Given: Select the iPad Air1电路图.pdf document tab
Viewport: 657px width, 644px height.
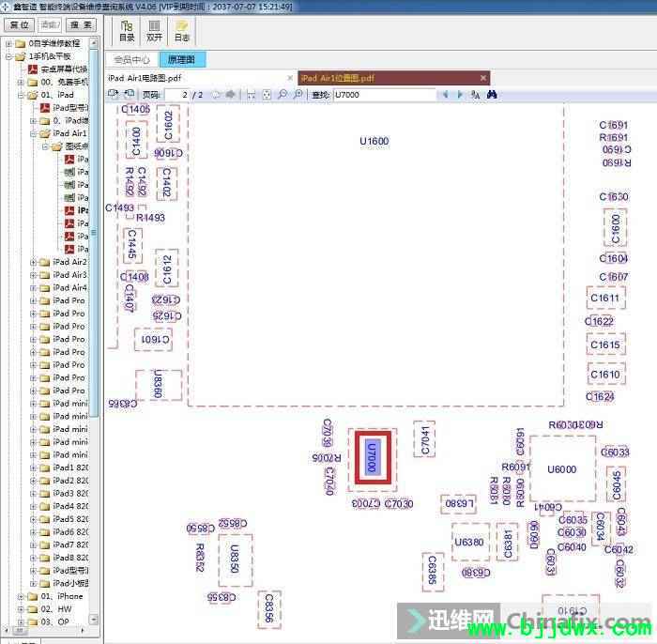Looking at the screenshot, I should 201,78.
